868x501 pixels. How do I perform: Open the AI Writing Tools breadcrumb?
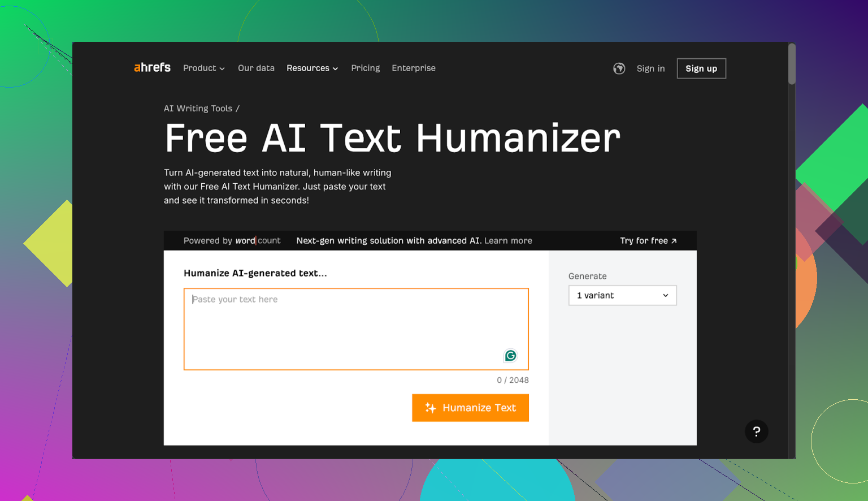198,109
